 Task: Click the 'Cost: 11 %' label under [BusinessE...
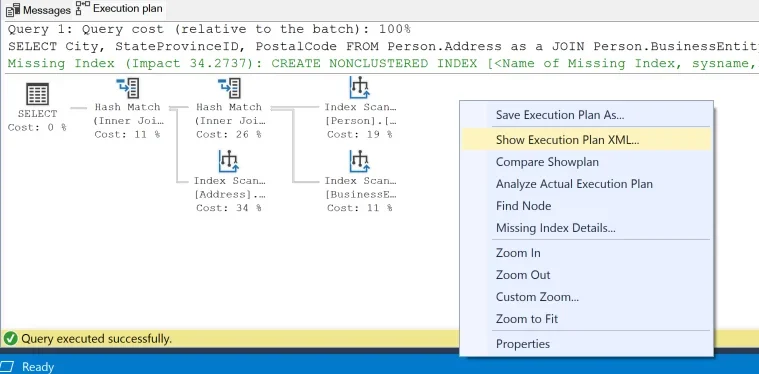point(360,208)
